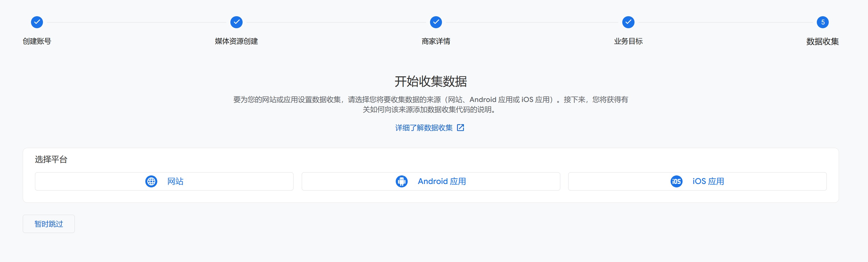Go to the 商家详情 step label
868x262 pixels.
[x=436, y=41]
